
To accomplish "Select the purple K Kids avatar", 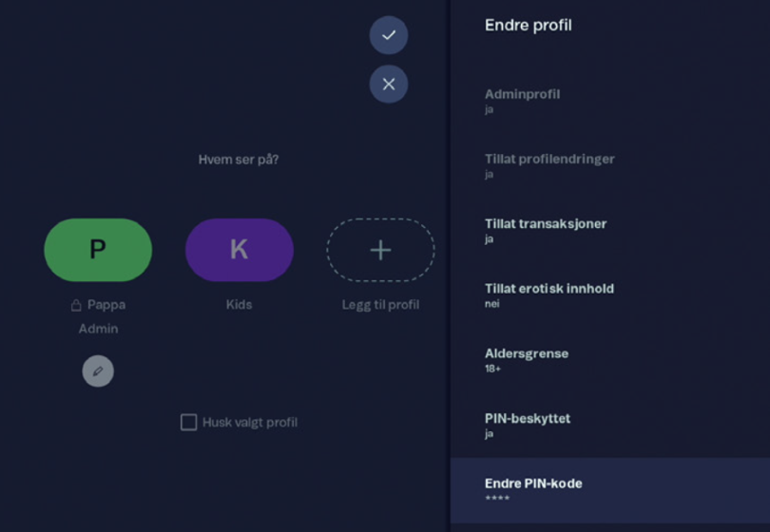I will coord(240,250).
